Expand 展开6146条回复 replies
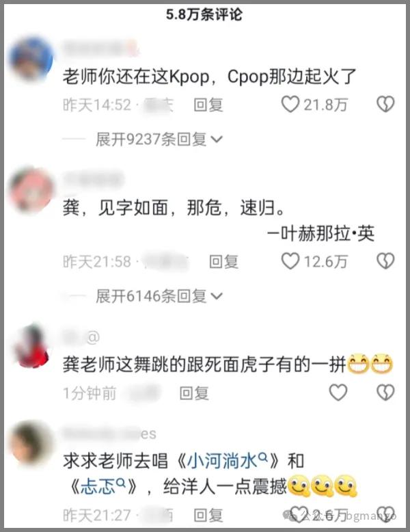 click(x=159, y=296)
